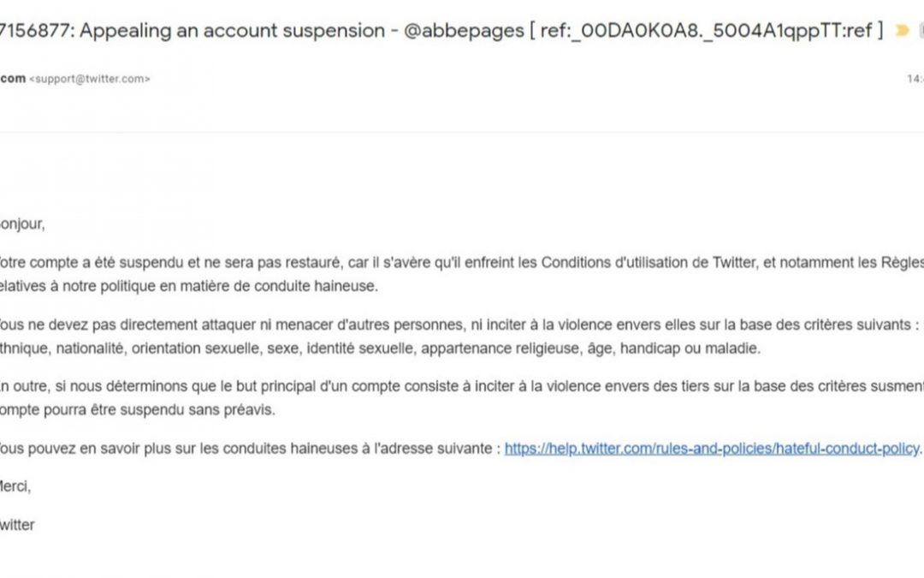
Task: Open the hateful-conduct-policy help link
Action: [712, 449]
